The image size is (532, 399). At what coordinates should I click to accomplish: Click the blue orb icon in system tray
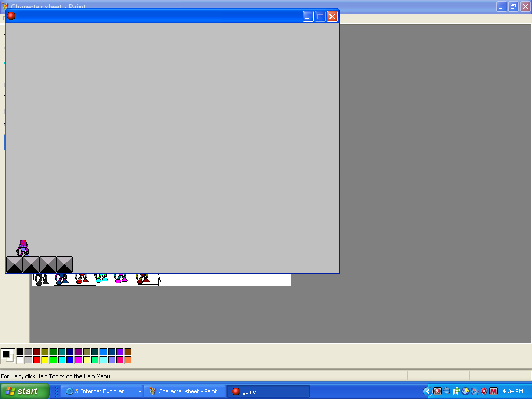pyautogui.click(x=446, y=391)
